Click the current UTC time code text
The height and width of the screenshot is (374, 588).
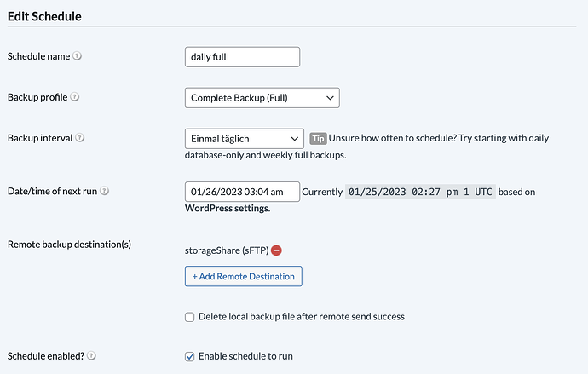(x=420, y=192)
